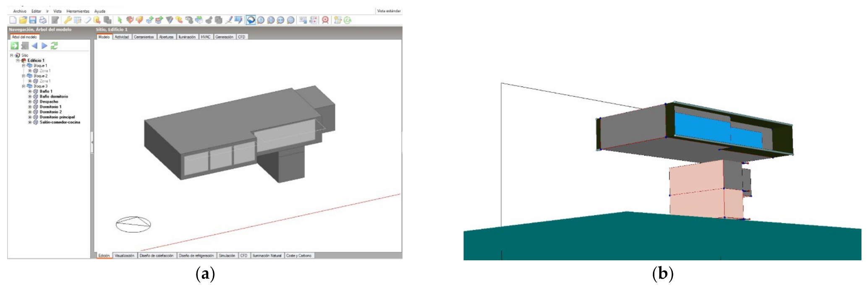Open the Ir menu

(47, 11)
